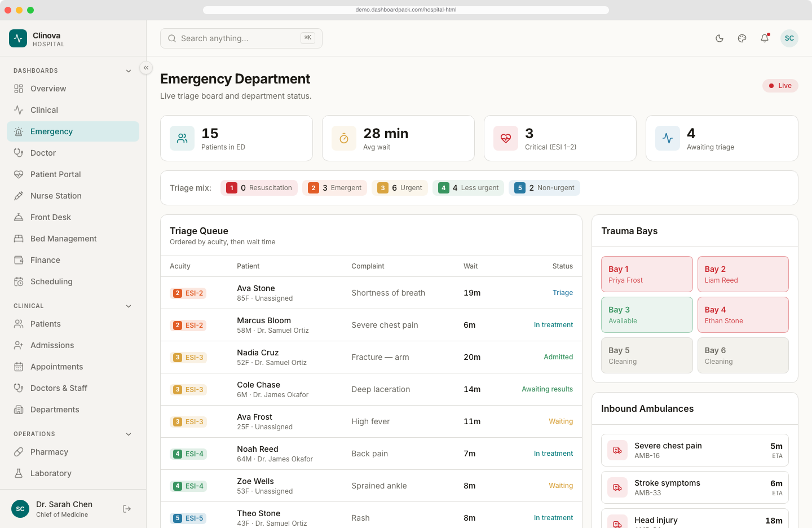Collapse the Dashboards section chevron
Viewport: 812px width, 528px height.
point(129,71)
